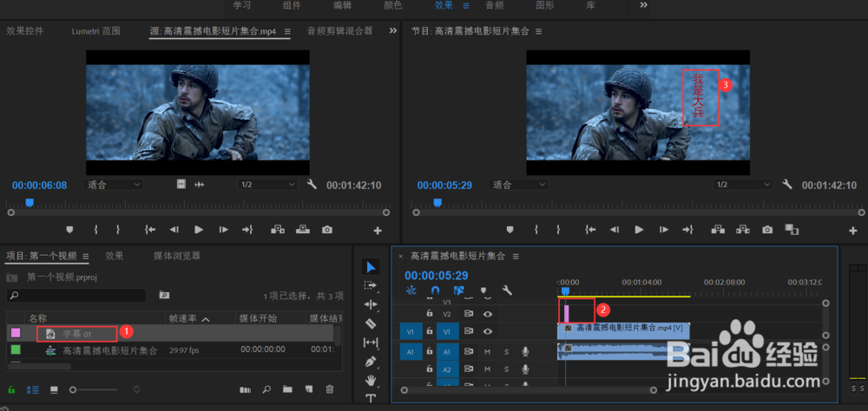Select the Track Select Forward tool
Screen dimensions: 868x411
point(371,285)
